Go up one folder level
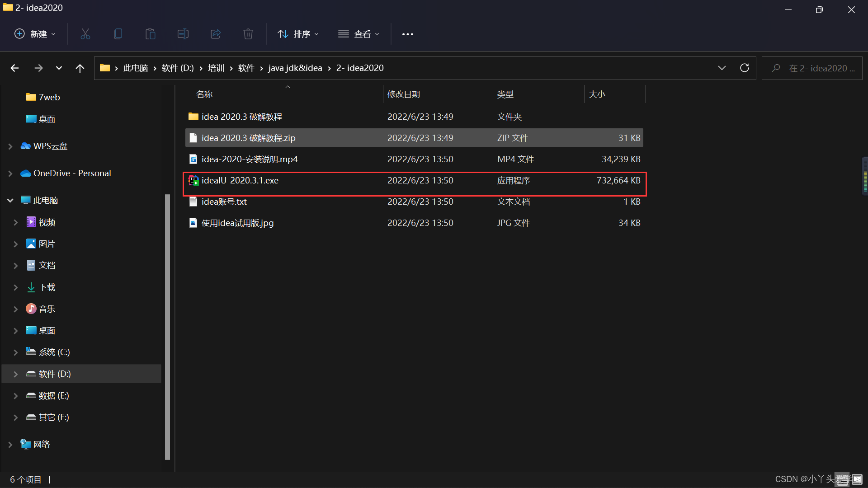The image size is (868, 488). [x=80, y=68]
